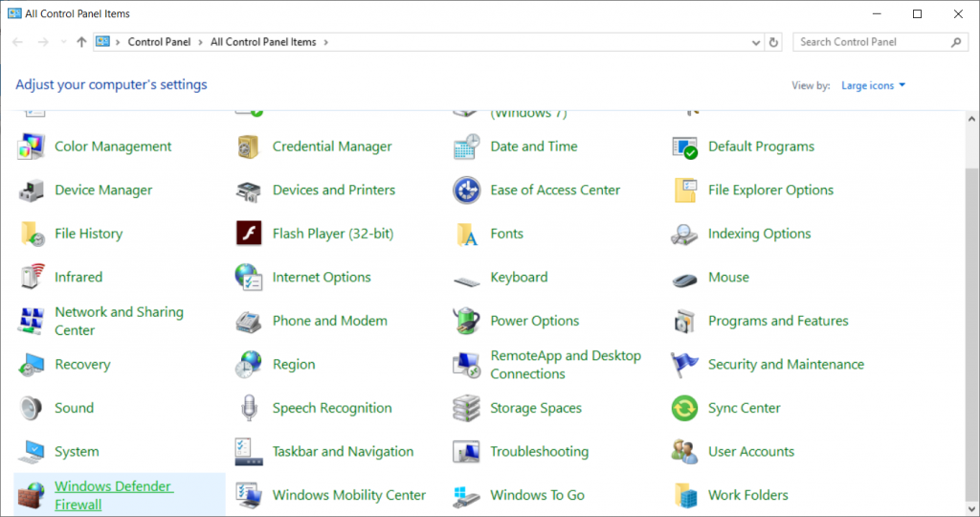Expand the chevron after Control Panel breadcrumb
980x517 pixels.
[200, 42]
